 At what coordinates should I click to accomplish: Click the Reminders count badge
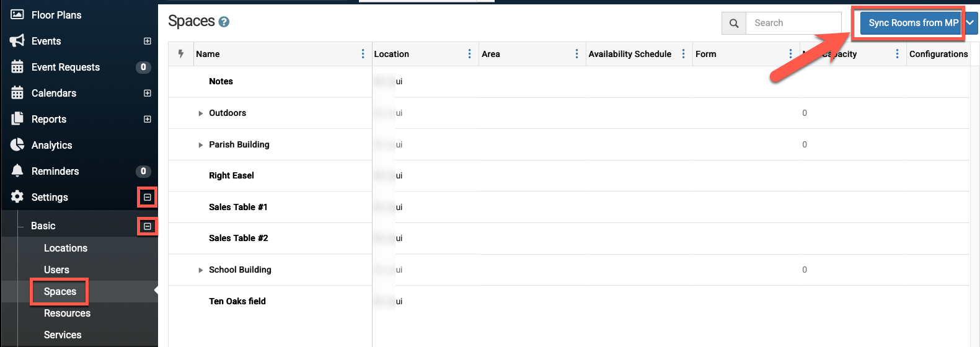pos(143,171)
